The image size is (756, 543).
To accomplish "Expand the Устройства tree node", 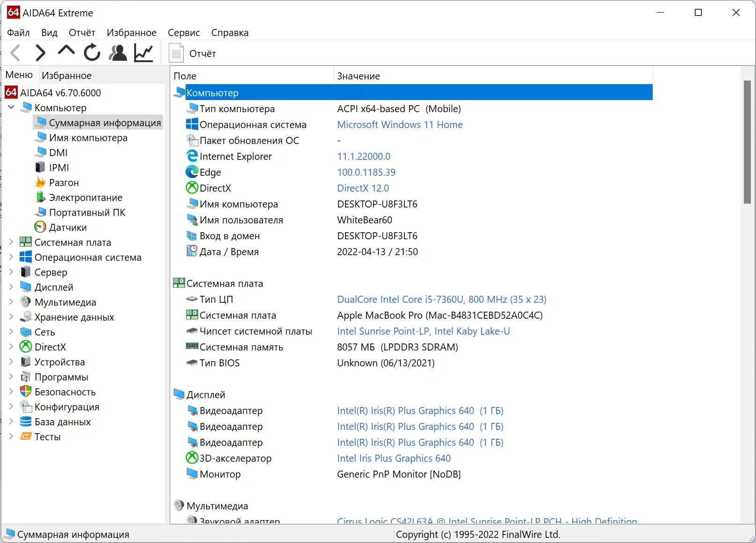I will point(11,362).
